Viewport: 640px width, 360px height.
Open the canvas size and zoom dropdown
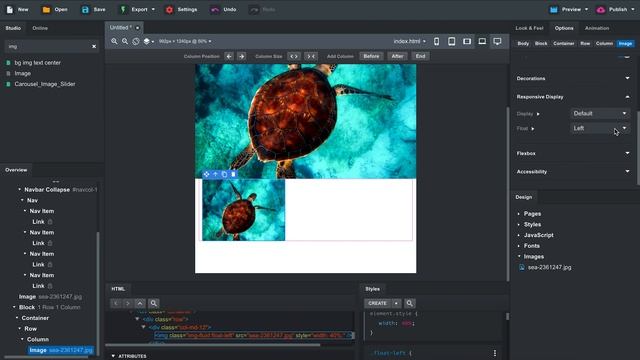tap(185, 41)
